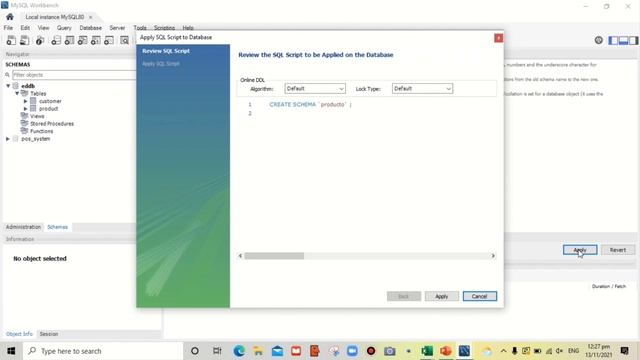The image size is (640, 360).
Task: Open the Lock Type dropdown
Action: [422, 89]
